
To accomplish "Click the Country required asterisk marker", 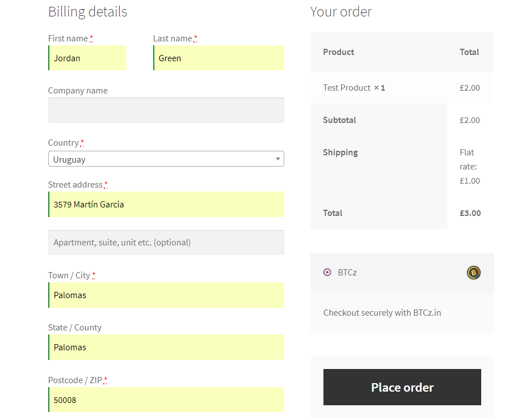I will [82, 143].
